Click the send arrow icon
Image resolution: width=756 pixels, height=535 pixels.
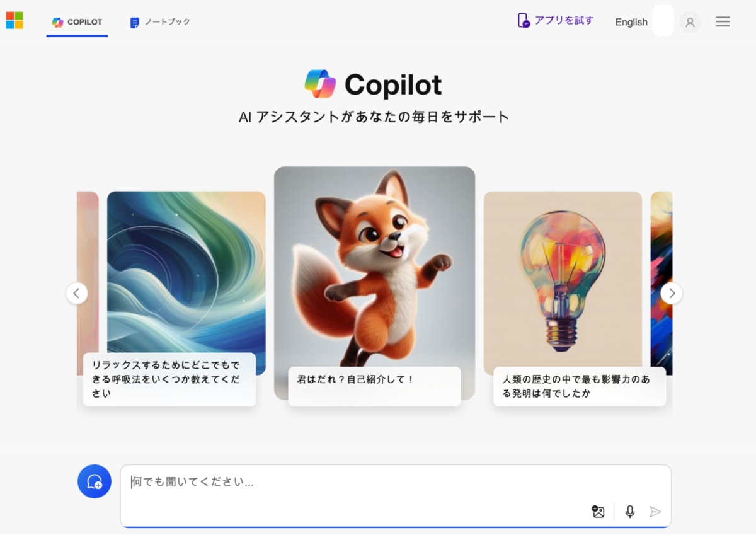pyautogui.click(x=655, y=512)
